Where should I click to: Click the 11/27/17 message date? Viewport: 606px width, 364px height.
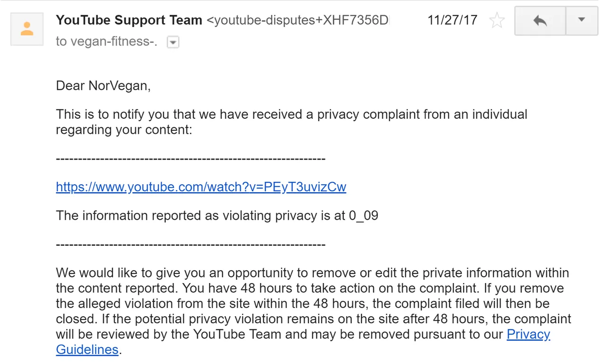pyautogui.click(x=452, y=20)
